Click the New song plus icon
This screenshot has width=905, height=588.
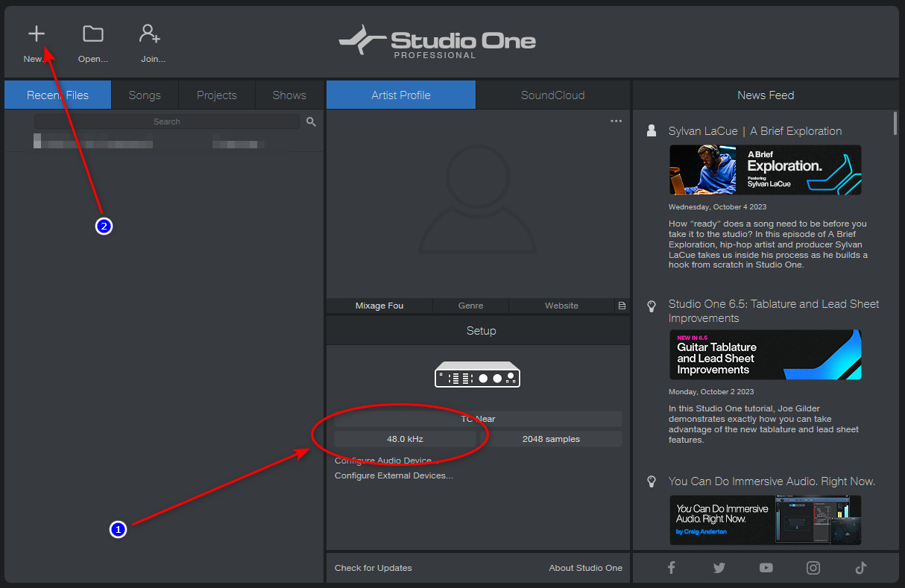pyautogui.click(x=37, y=34)
